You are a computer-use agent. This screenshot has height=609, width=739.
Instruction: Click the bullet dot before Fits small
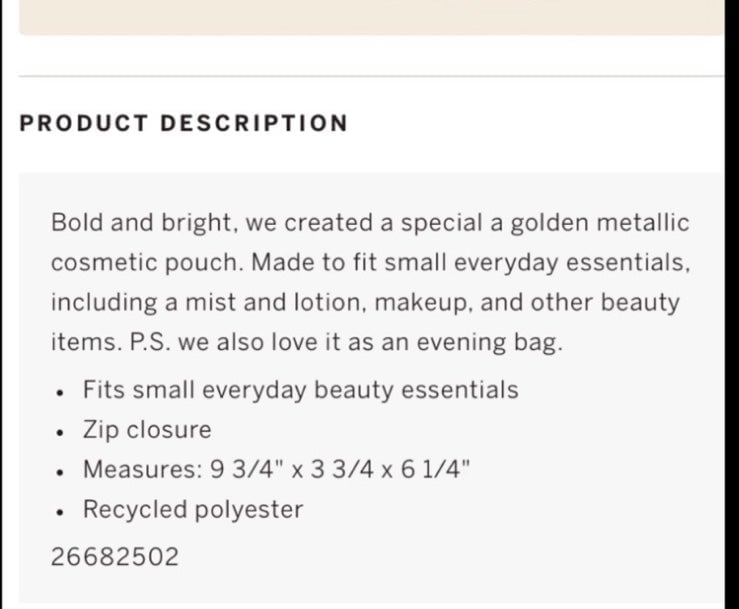[59, 392]
